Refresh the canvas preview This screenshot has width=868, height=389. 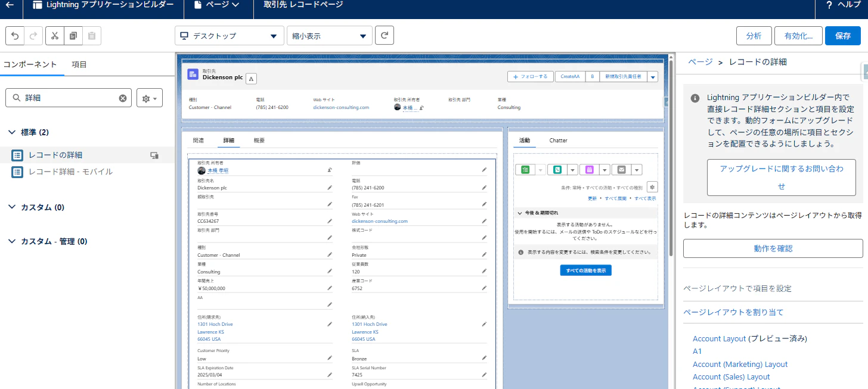tap(385, 36)
